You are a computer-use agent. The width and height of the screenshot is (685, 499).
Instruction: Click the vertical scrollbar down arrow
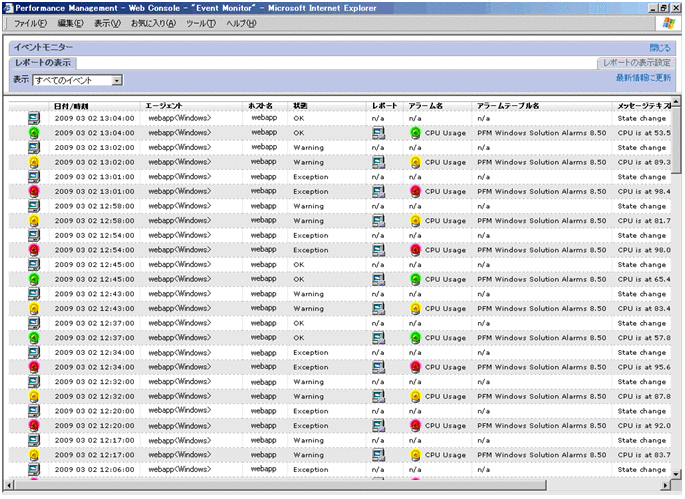tap(677, 479)
